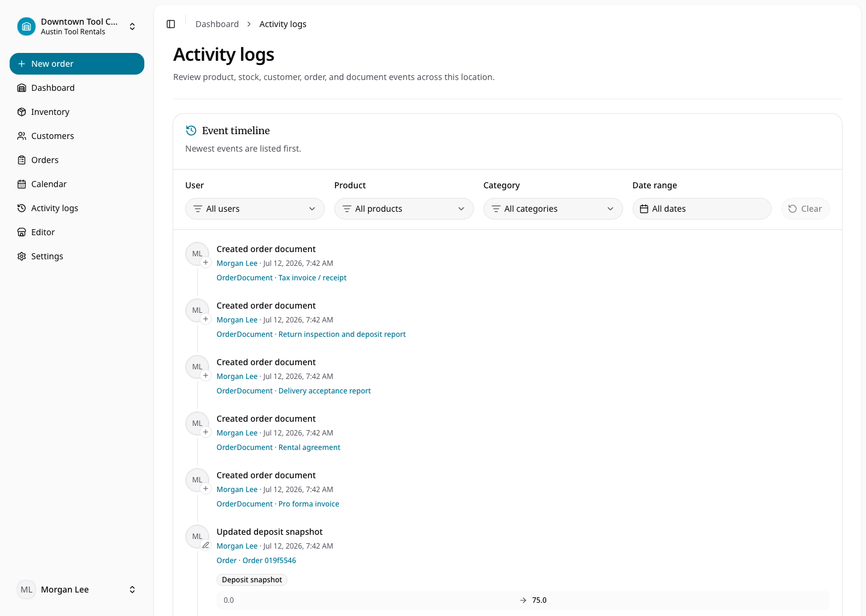
Task: Click the chevron in All users dropdown
Action: 312,209
